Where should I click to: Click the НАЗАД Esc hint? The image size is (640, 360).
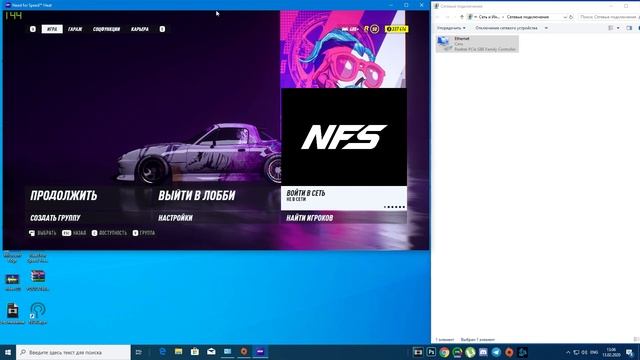74,233
